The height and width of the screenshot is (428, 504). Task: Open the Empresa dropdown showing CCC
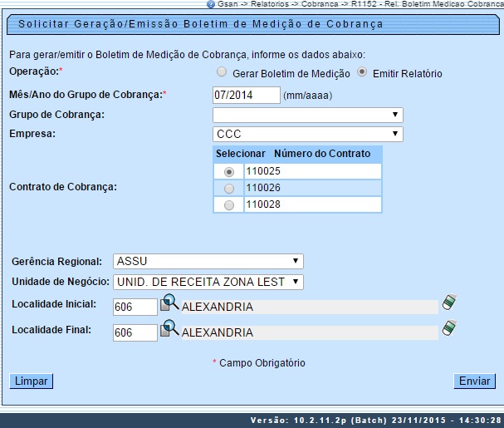coord(307,134)
